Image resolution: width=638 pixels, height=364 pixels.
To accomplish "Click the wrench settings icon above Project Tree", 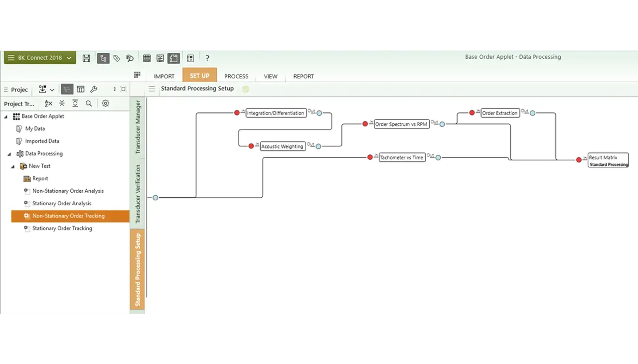I will tap(94, 89).
